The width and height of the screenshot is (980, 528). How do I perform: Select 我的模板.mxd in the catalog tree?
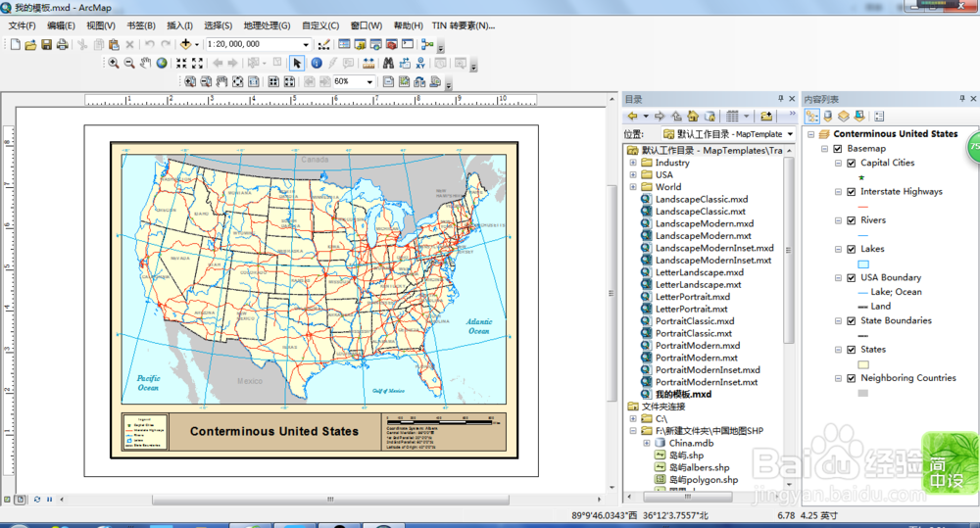pyautogui.click(x=683, y=394)
